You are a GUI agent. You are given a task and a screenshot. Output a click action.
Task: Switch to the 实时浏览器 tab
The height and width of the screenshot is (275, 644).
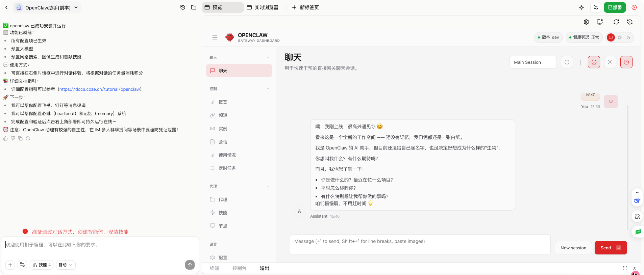[263, 7]
